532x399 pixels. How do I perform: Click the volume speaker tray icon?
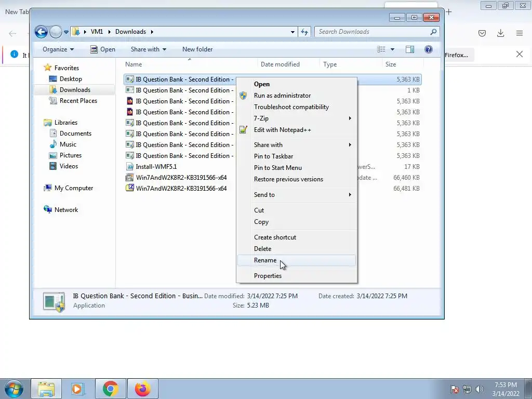tap(480, 389)
